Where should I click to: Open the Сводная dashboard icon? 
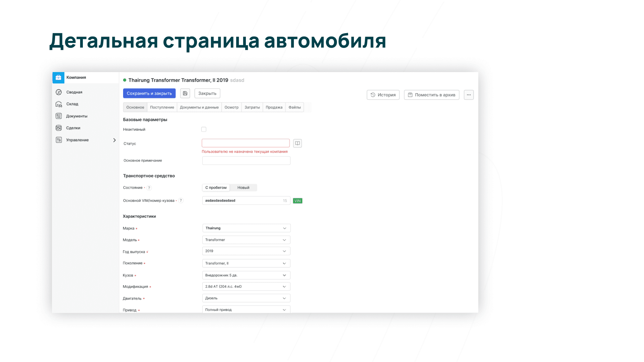(x=59, y=92)
